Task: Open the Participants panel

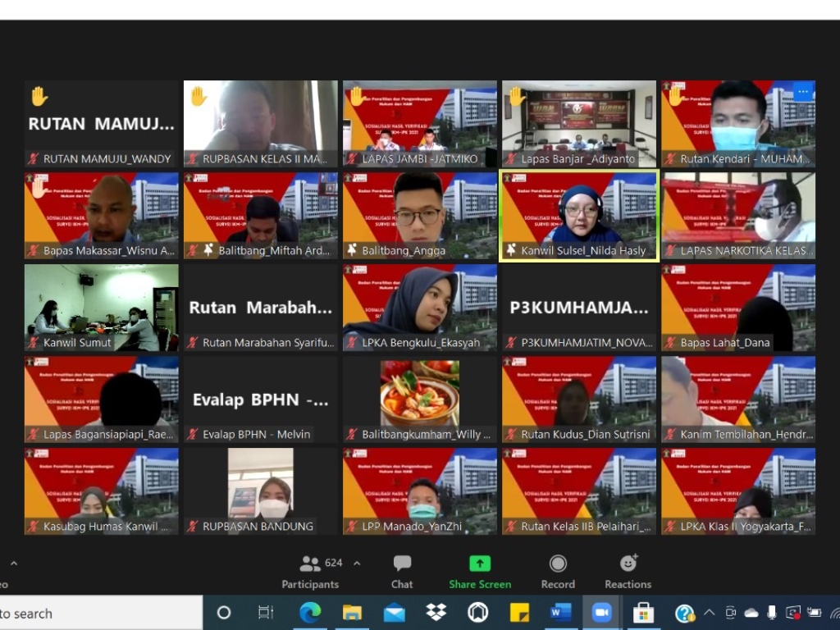Action: pyautogui.click(x=310, y=572)
